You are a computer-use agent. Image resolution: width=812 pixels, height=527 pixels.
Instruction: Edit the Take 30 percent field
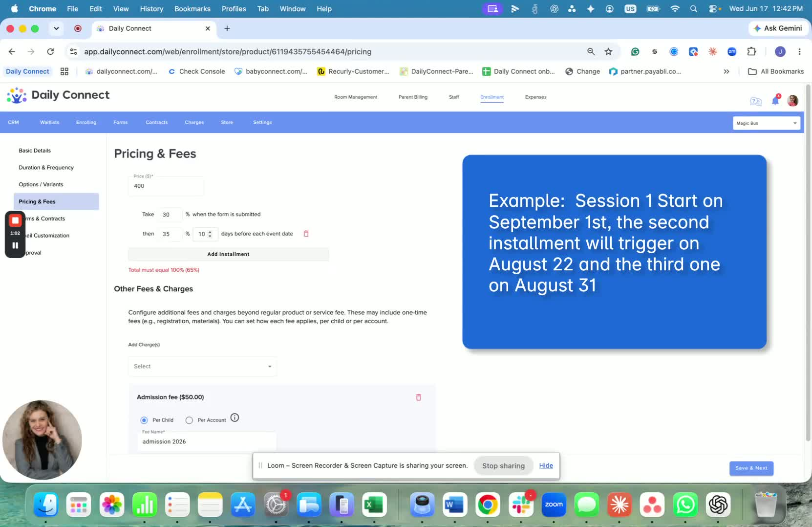click(170, 214)
